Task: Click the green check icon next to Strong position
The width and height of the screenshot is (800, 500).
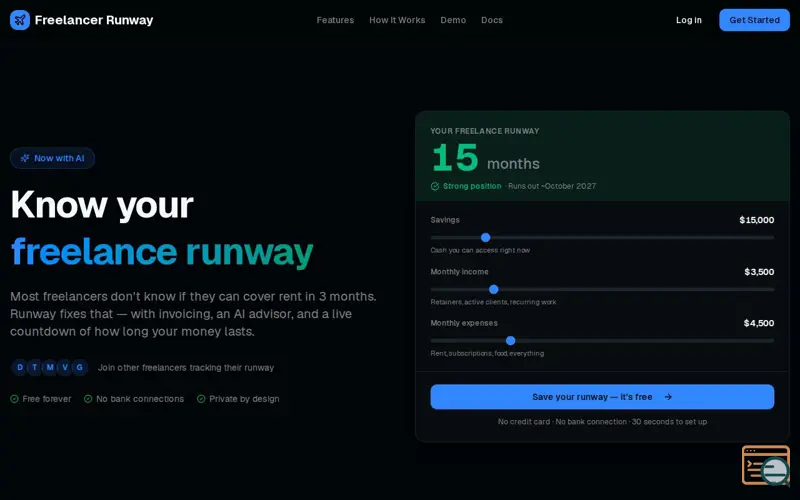Action: (435, 186)
